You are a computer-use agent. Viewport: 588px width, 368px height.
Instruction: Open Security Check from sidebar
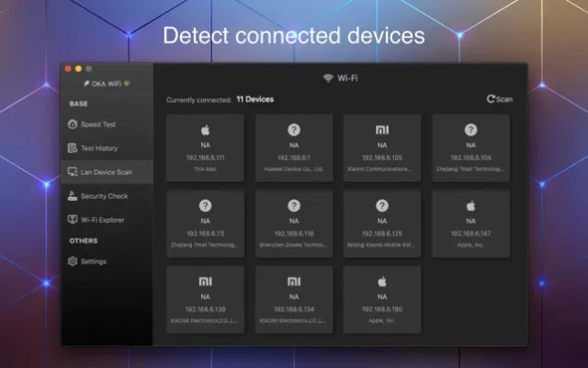[104, 196]
